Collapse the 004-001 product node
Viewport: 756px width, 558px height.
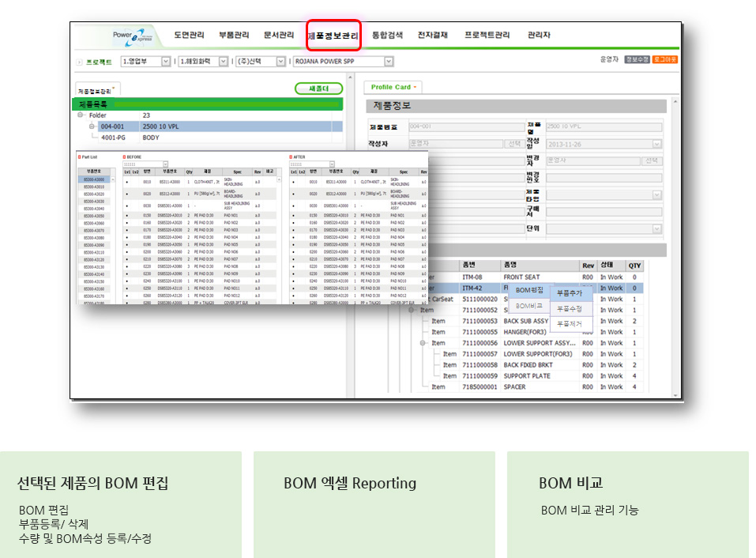click(x=92, y=126)
